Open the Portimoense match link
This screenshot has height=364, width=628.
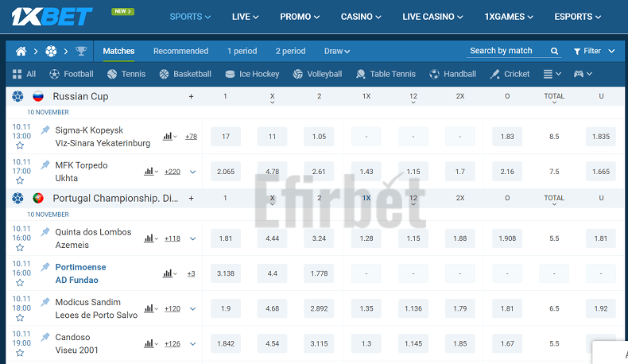click(x=80, y=273)
